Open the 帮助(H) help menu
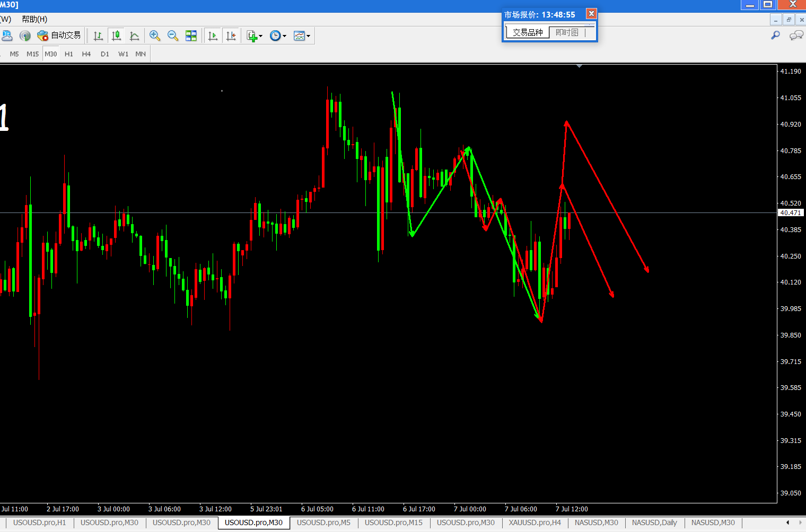Viewport: 806px width, 532px height. click(x=34, y=19)
